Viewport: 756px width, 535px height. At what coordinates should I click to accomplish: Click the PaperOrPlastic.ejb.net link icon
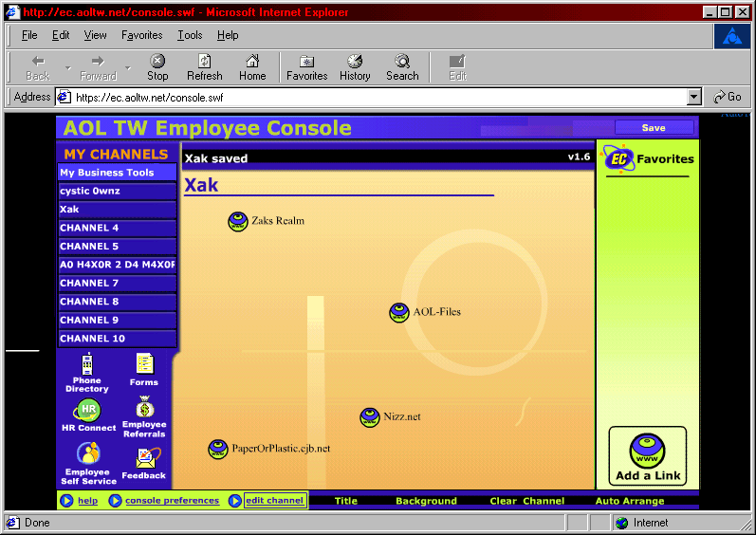[x=218, y=450]
